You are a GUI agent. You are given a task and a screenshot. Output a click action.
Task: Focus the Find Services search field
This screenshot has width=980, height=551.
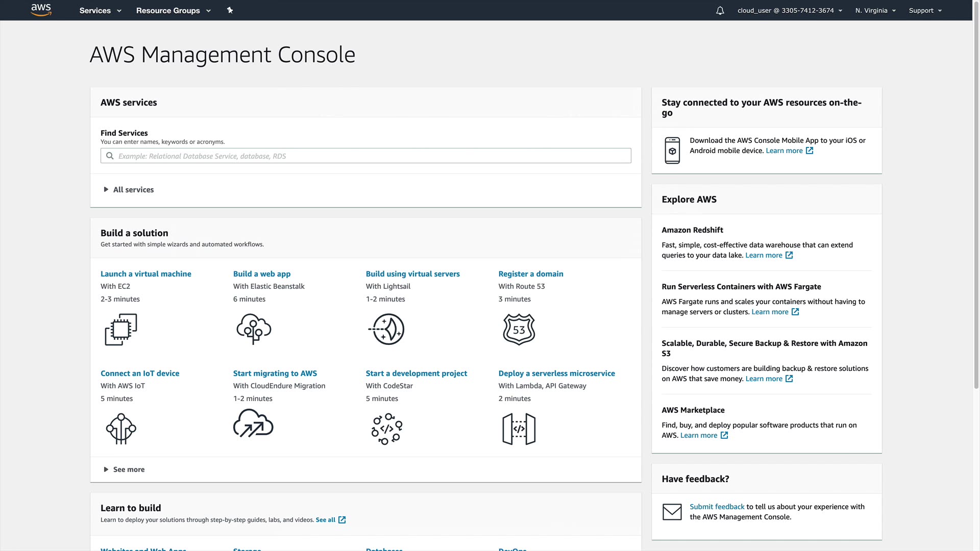[x=365, y=156]
